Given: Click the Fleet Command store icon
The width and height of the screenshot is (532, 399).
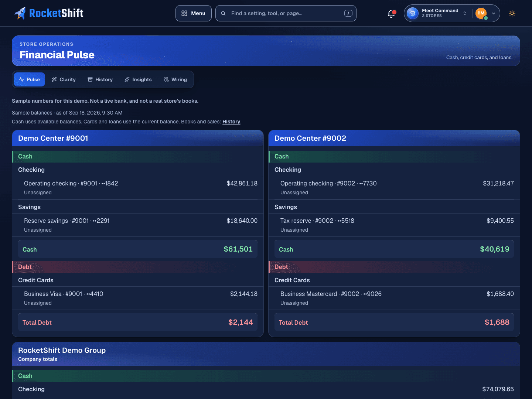Looking at the screenshot, I should click(413, 13).
